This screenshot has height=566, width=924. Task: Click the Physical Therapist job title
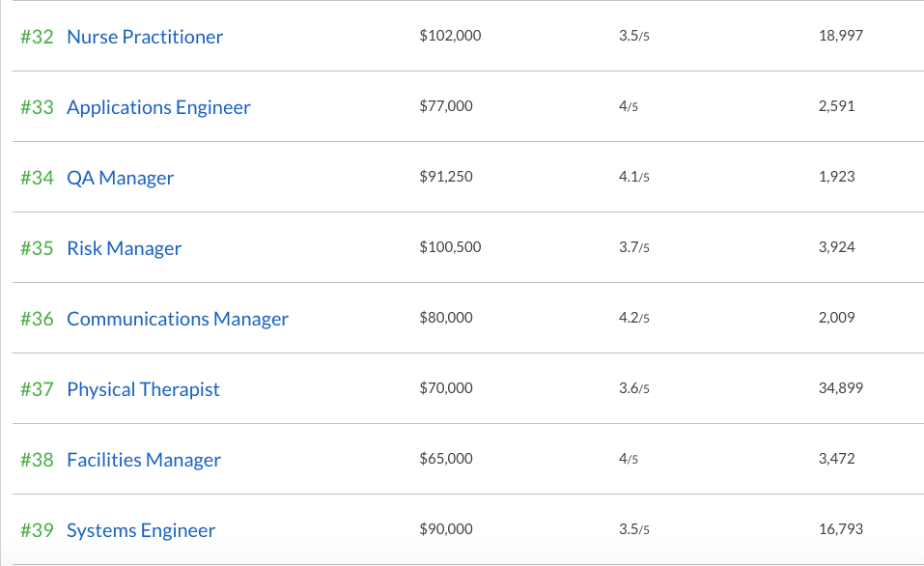pos(143,389)
